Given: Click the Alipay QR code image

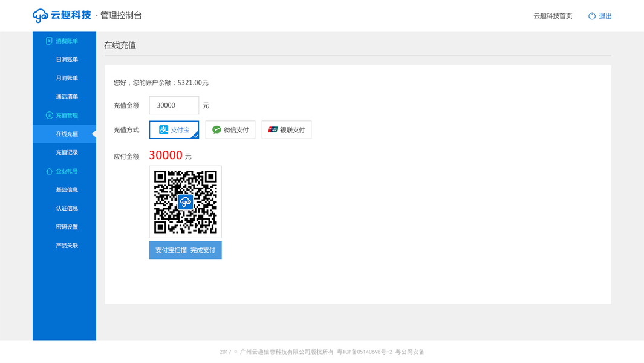Looking at the screenshot, I should [185, 202].
